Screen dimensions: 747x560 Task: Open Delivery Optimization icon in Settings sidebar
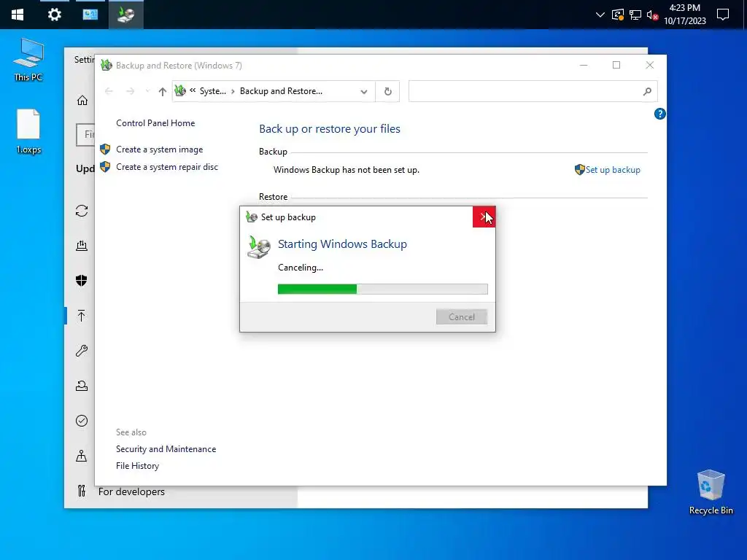tap(82, 246)
